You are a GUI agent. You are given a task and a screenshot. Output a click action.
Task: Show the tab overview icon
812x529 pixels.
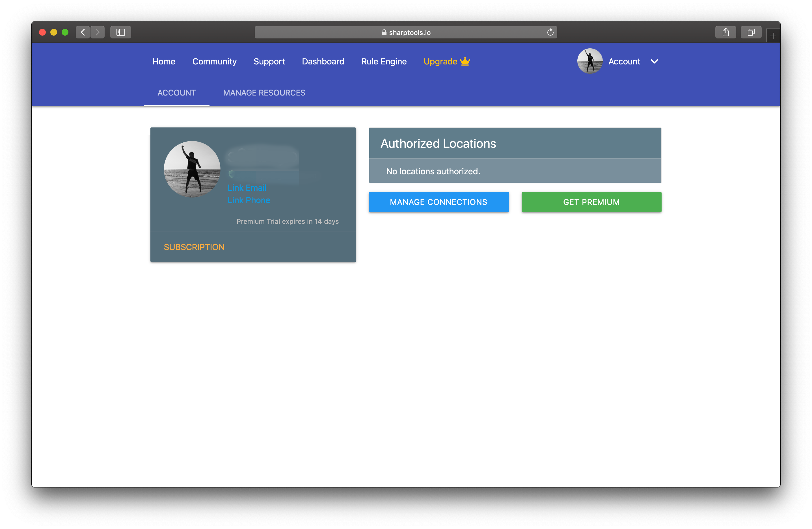[751, 32]
